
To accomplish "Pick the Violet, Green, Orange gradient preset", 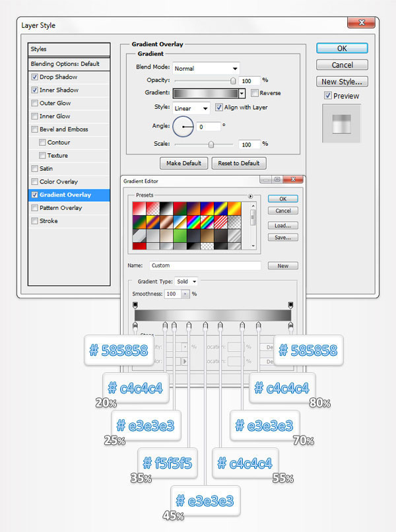I will click(x=139, y=222).
